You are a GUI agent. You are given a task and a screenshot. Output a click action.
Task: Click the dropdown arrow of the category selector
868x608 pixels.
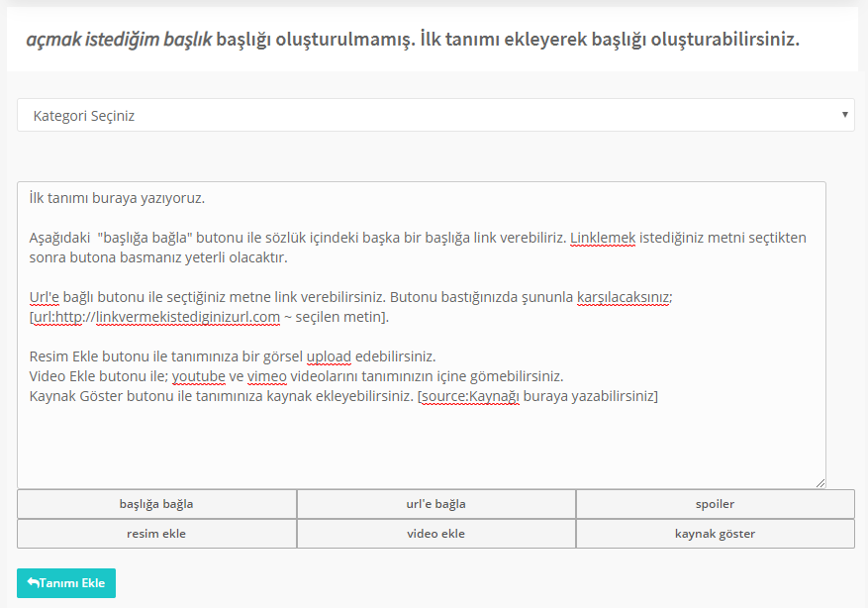click(x=845, y=115)
